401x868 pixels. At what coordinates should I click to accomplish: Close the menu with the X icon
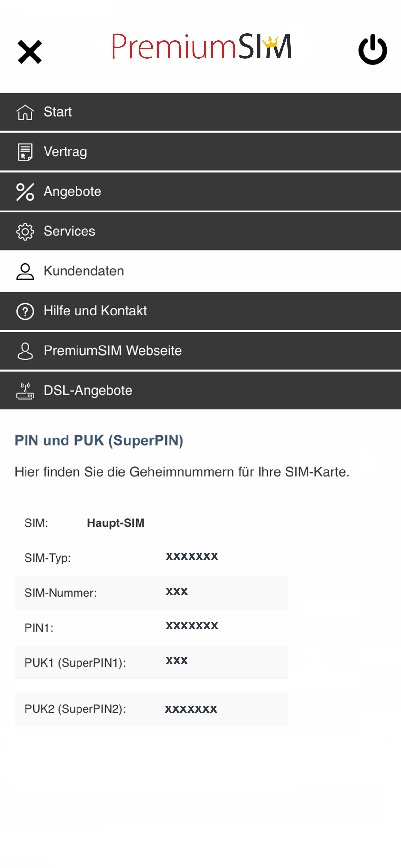tap(30, 52)
